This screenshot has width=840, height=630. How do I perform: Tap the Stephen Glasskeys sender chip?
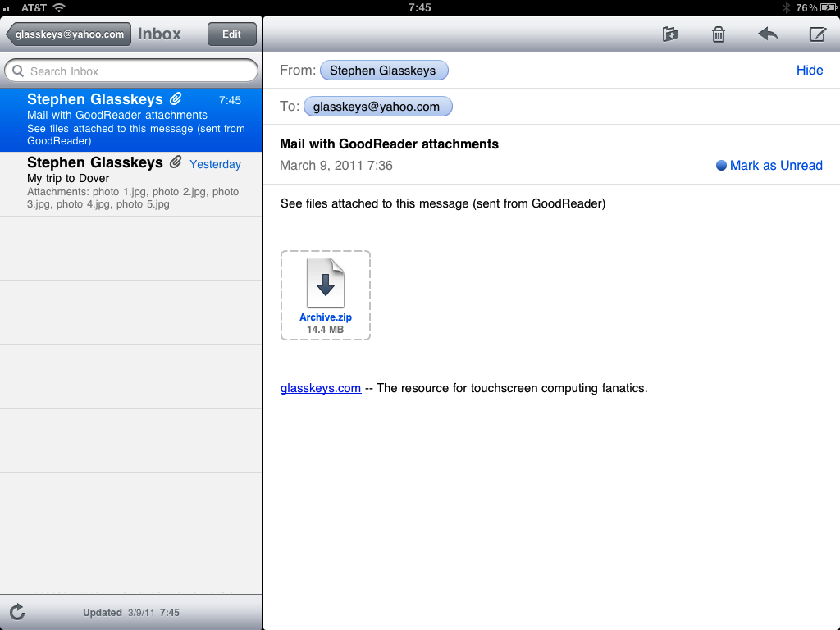[x=383, y=71]
